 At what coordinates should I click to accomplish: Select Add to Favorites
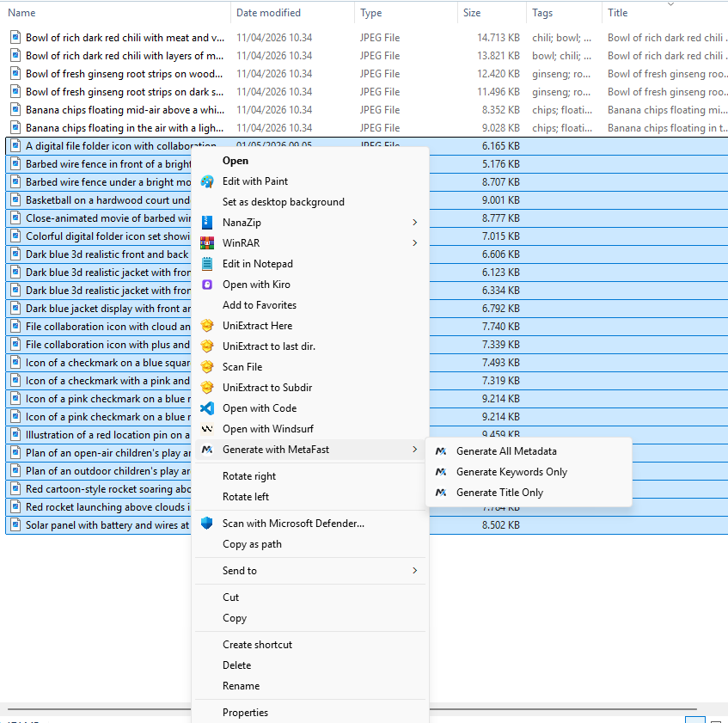[310, 305]
